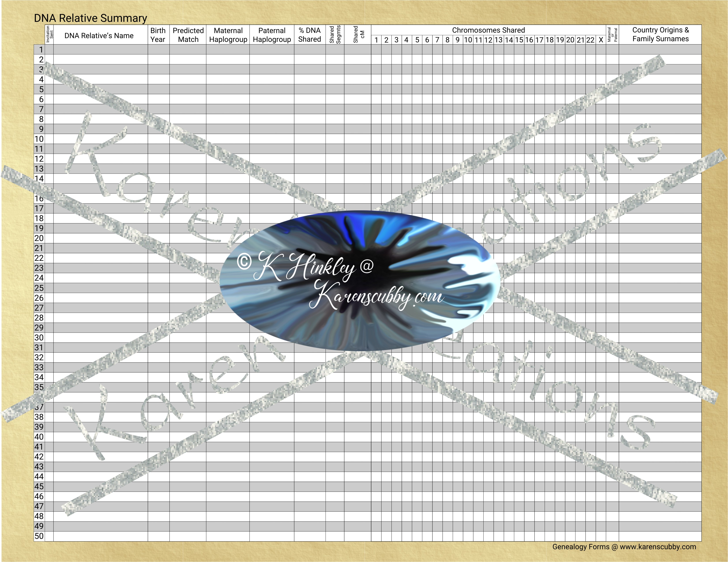Screen dimensions: 728x562
Task: Click row number "35" in the table
Action: 39,387
